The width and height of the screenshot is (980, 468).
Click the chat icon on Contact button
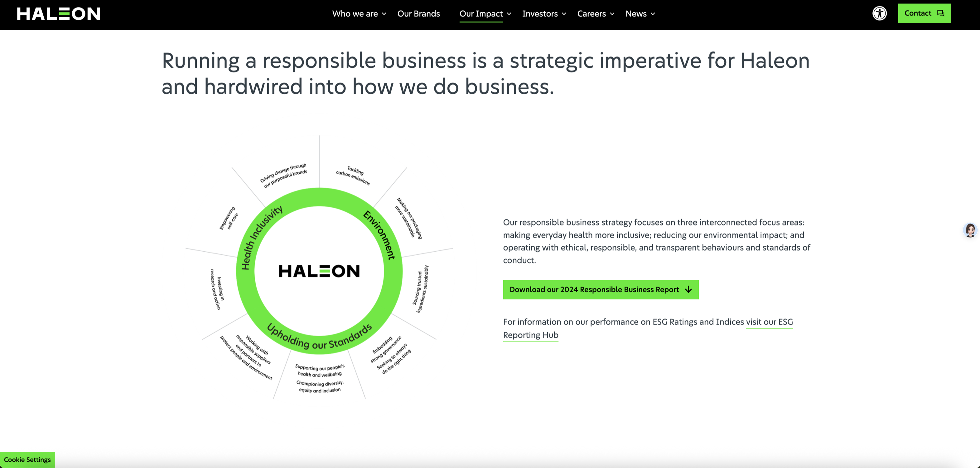click(x=941, y=13)
